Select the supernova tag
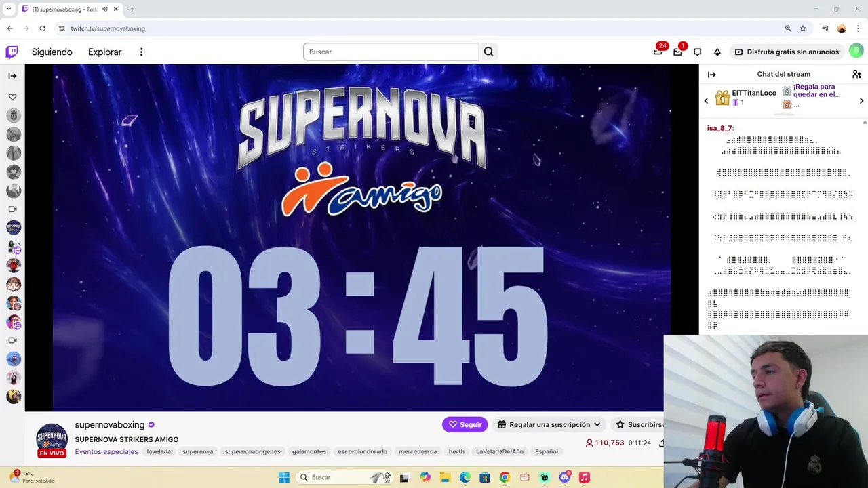Screen dimensions: 868x488 (x=197, y=451)
